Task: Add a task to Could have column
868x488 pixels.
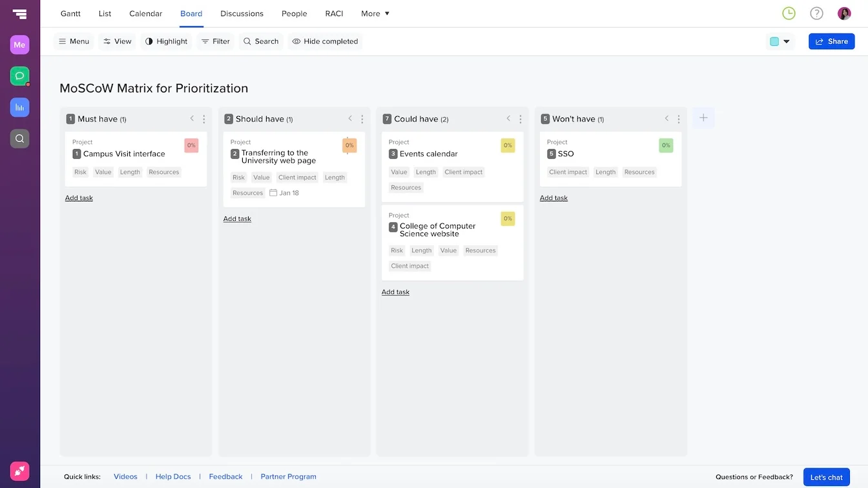Action: click(395, 292)
